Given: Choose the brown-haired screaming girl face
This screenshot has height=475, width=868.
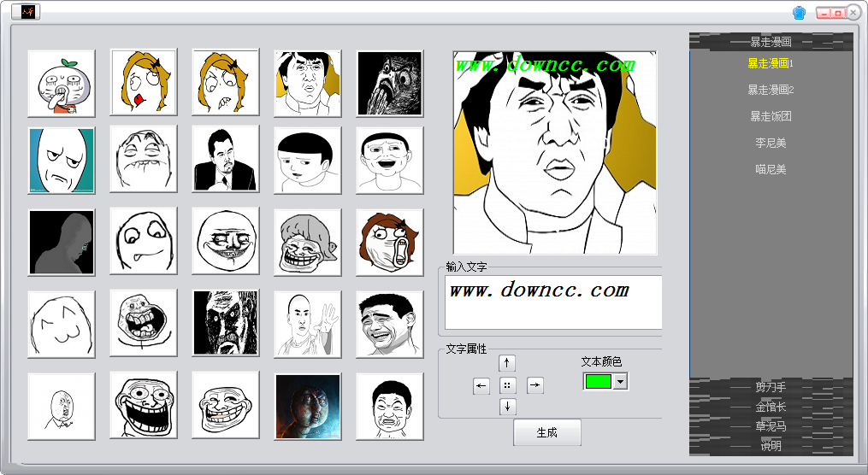Looking at the screenshot, I should [x=390, y=243].
